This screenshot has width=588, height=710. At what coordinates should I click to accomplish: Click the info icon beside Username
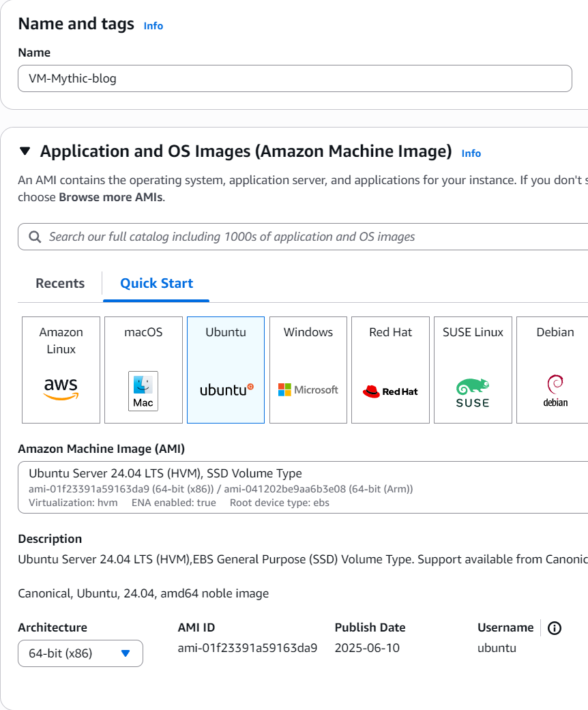click(555, 628)
